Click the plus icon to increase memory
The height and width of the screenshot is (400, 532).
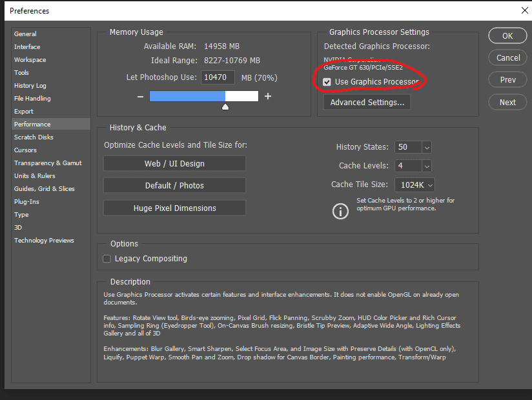tap(268, 96)
